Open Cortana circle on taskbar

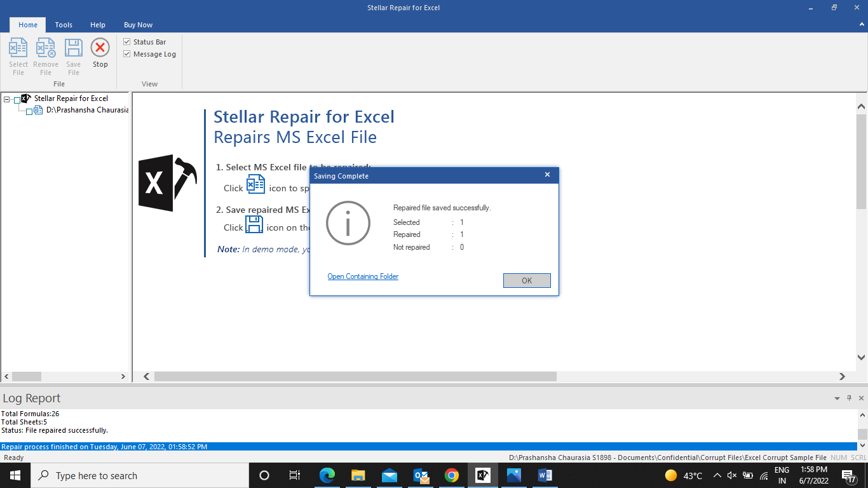[264, 475]
